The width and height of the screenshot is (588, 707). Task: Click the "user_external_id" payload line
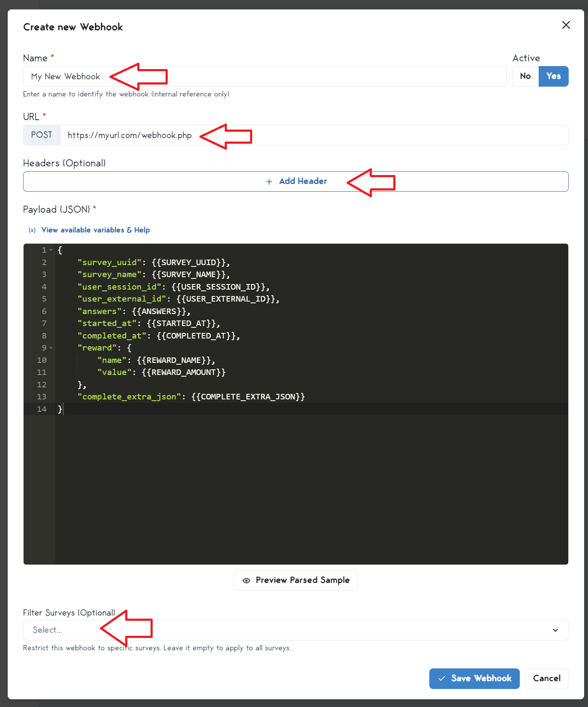[178, 299]
